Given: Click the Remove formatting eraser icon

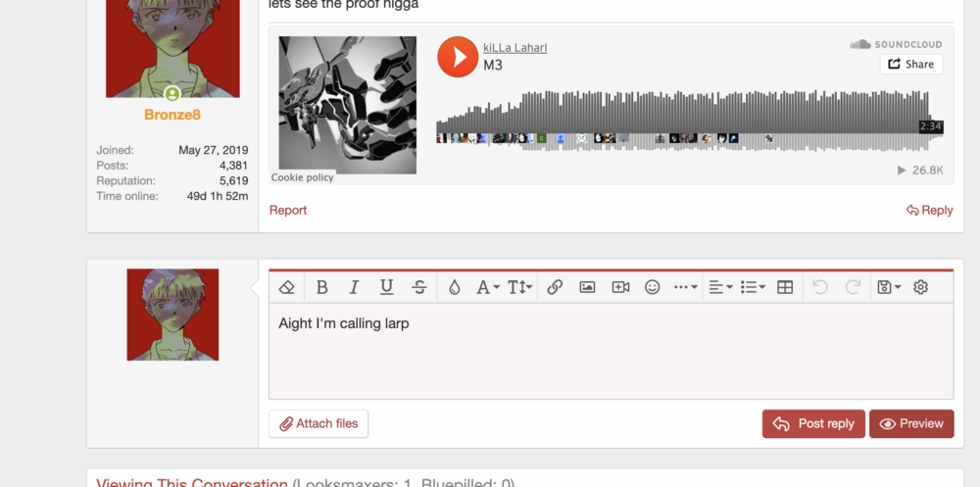Looking at the screenshot, I should (x=286, y=287).
